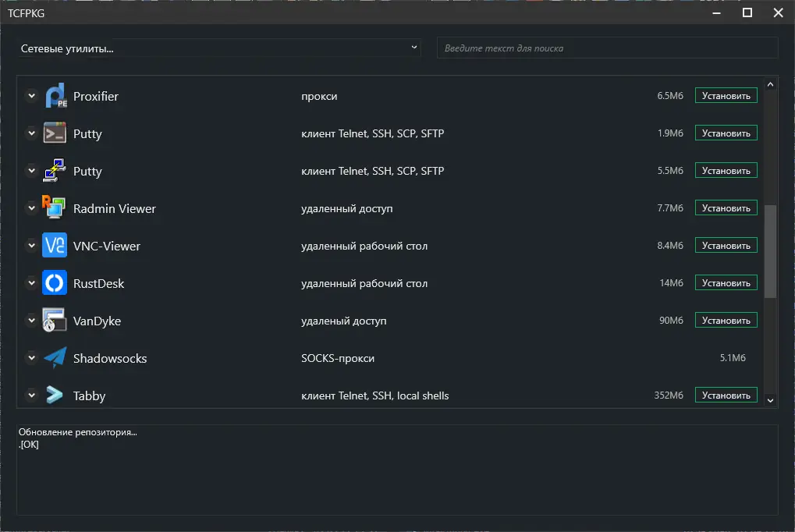The height and width of the screenshot is (532, 795).
Task: Expand the Radmin Viewer row details
Action: pos(31,208)
